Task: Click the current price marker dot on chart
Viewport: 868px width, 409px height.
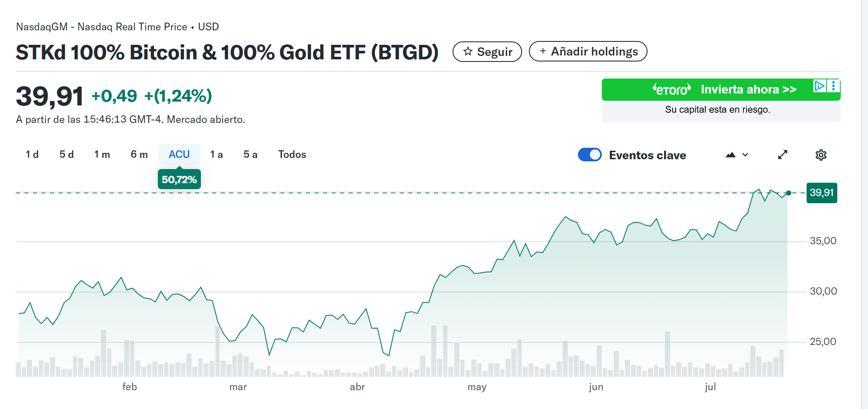Action: 789,193
